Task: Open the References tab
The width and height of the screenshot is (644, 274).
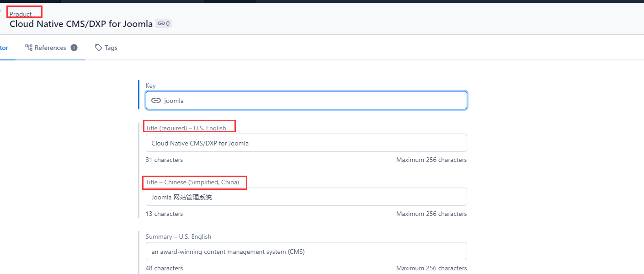Action: [x=51, y=48]
